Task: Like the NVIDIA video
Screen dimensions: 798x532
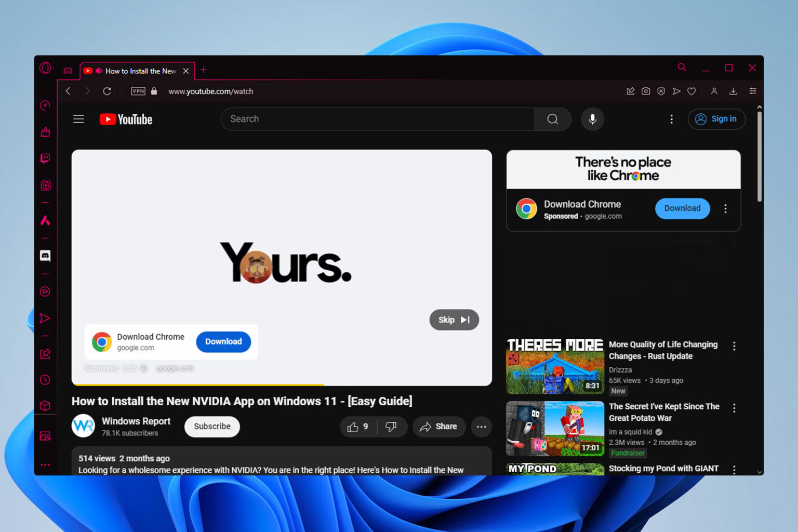Action: coord(357,427)
